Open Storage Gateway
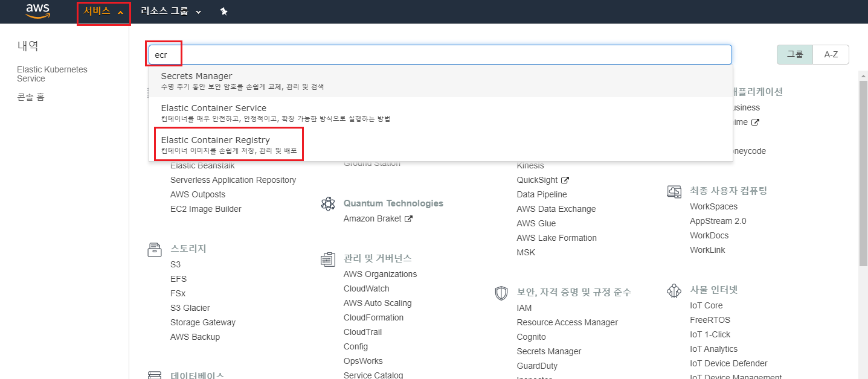The height and width of the screenshot is (379, 868). point(203,322)
